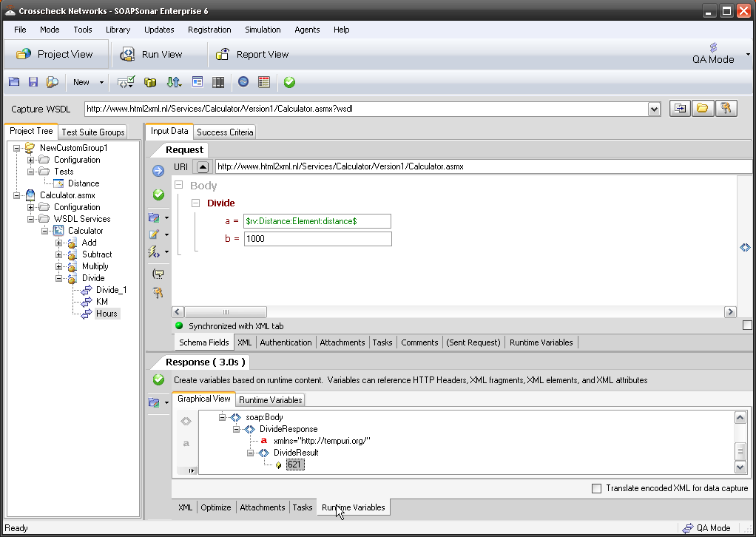
Task: Click the keys icon beside Capture WSDL
Action: [x=726, y=109]
